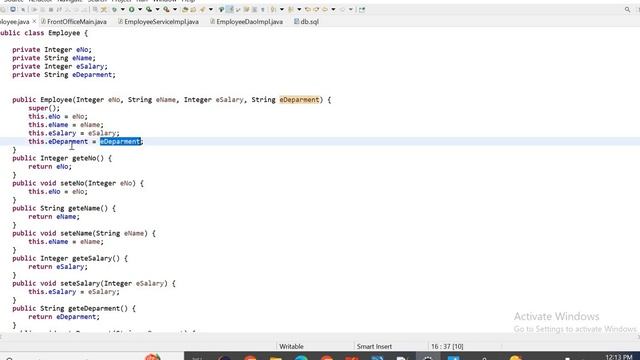Click the Debug bug icon in toolbar

(x=115, y=9)
